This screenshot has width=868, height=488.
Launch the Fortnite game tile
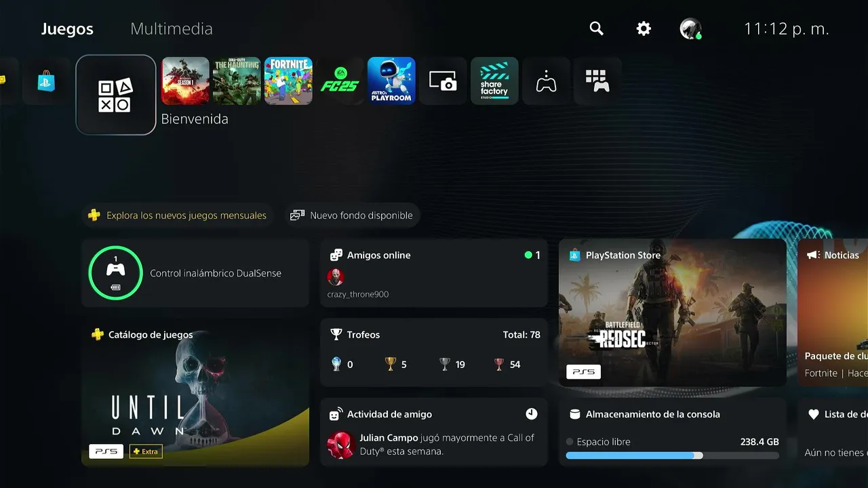coord(288,81)
